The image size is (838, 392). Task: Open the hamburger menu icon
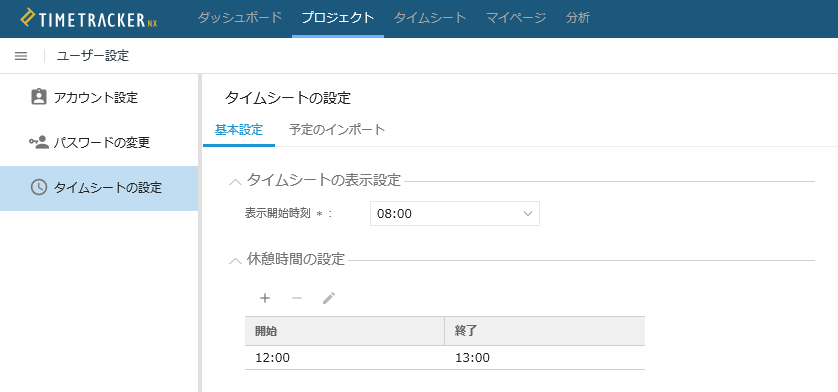pyautogui.click(x=21, y=56)
